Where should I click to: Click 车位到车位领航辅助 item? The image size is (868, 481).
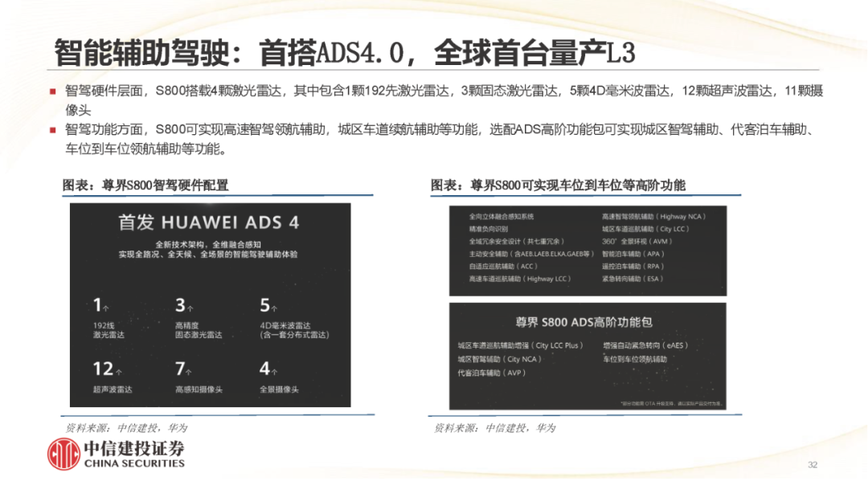(635, 360)
